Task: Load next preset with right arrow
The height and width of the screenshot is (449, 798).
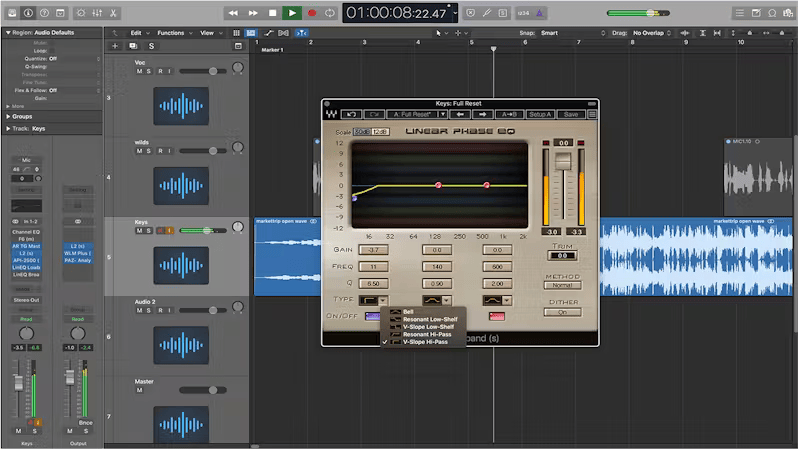Action: (x=482, y=115)
